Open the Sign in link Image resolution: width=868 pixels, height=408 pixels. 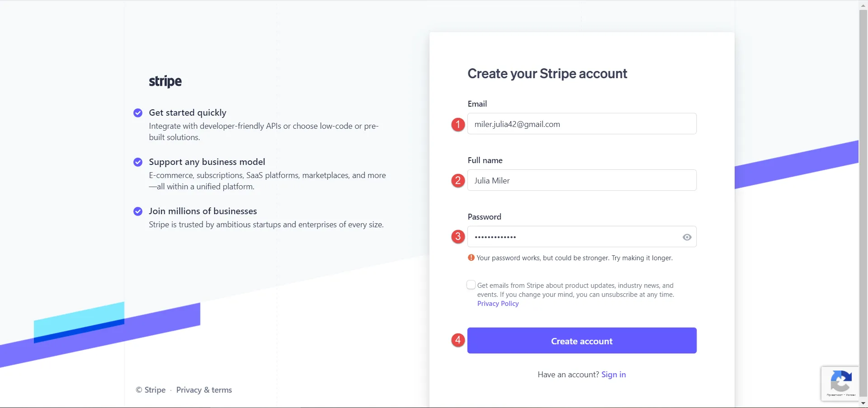click(613, 374)
